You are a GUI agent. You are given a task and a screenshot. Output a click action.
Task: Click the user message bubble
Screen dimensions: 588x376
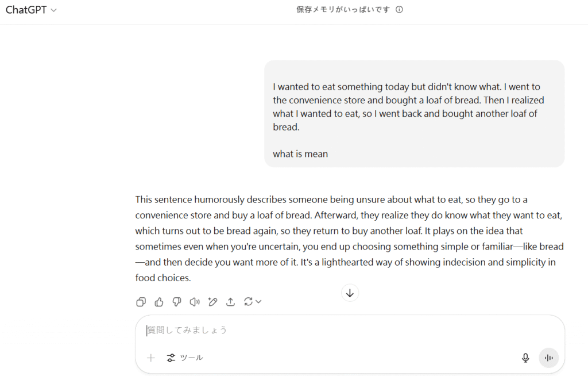pyautogui.click(x=415, y=113)
